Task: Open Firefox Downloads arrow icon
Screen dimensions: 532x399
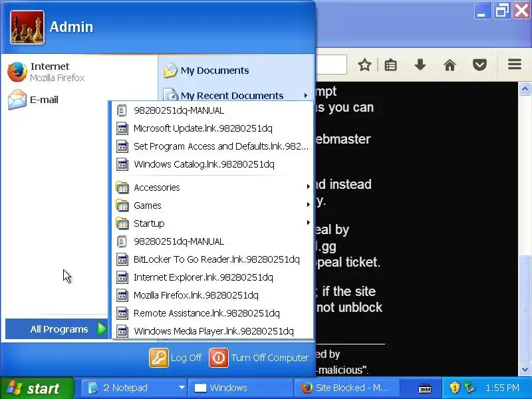Action: point(420,65)
